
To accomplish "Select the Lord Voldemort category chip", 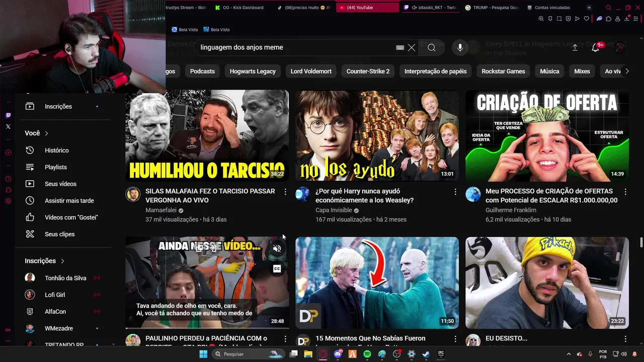I will pos(311,71).
